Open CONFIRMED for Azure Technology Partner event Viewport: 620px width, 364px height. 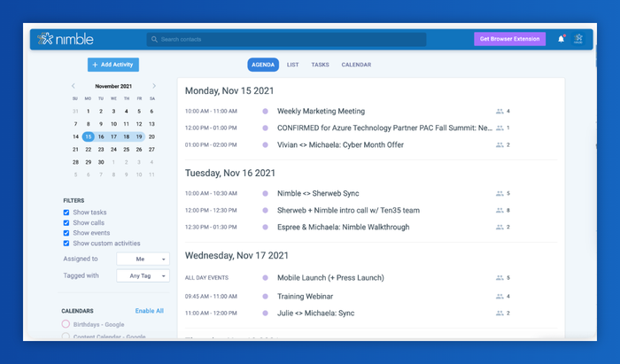tap(384, 128)
